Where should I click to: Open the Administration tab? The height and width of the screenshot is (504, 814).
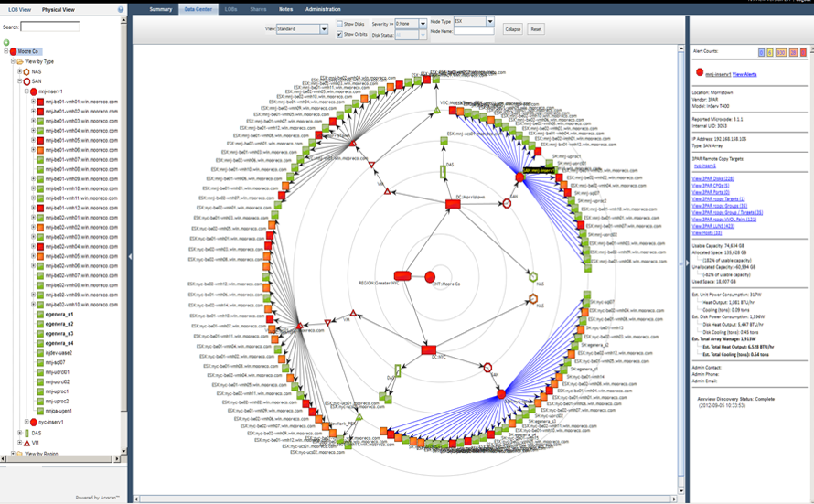(322, 9)
